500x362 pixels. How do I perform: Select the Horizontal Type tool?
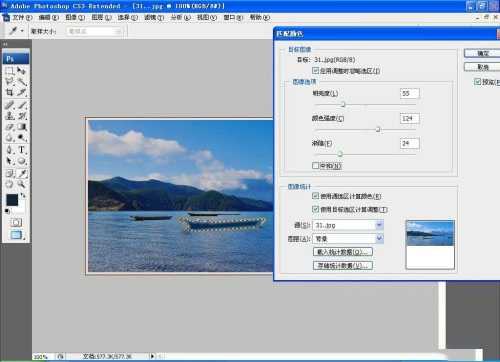point(22,150)
